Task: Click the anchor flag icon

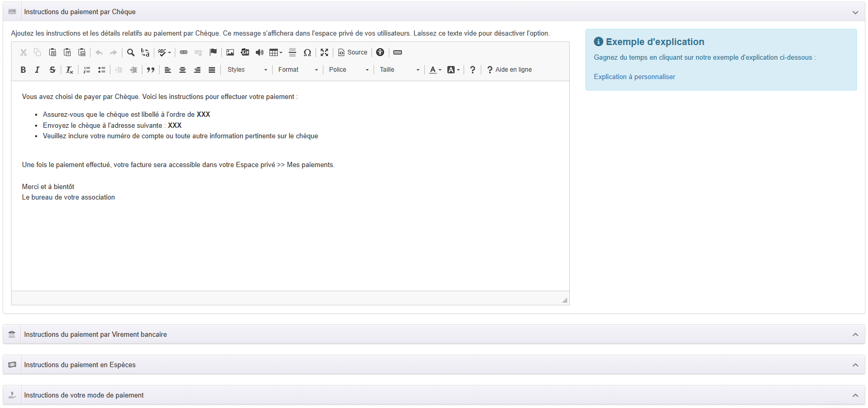Action: (x=213, y=52)
